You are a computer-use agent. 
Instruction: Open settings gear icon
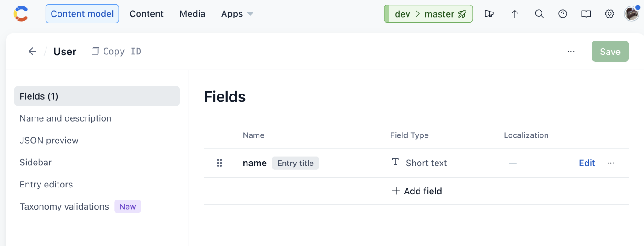click(609, 14)
